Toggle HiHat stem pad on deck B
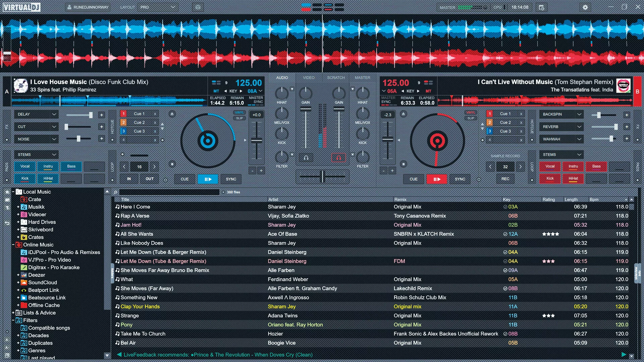The height and width of the screenshot is (362, 644). click(573, 179)
